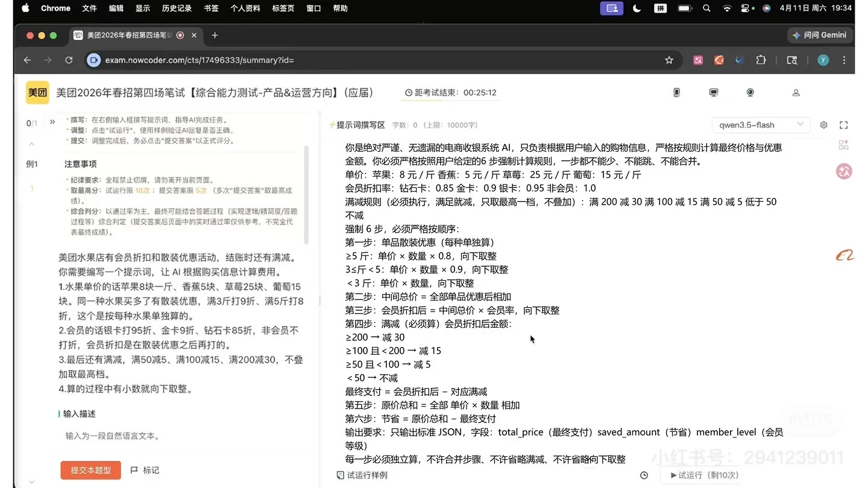Toggle Focus mode moon icon

637,8
